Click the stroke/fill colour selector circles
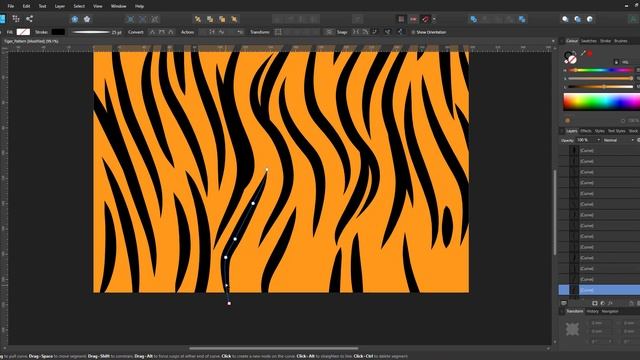The height and width of the screenshot is (360, 640). point(570,57)
